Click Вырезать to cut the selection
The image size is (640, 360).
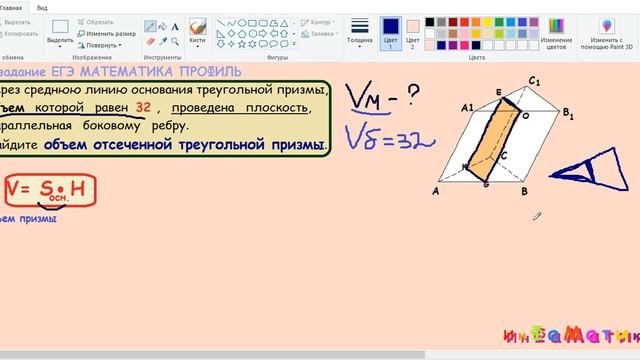15,22
